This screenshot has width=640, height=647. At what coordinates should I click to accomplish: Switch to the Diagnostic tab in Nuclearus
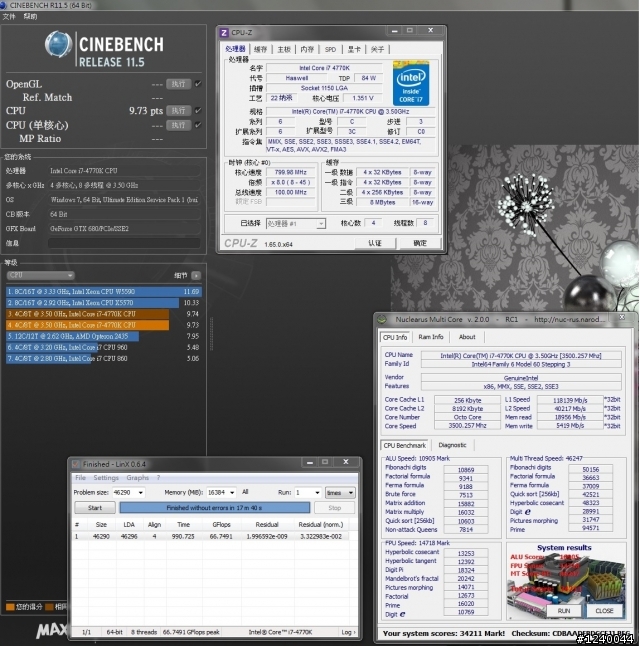(452, 445)
